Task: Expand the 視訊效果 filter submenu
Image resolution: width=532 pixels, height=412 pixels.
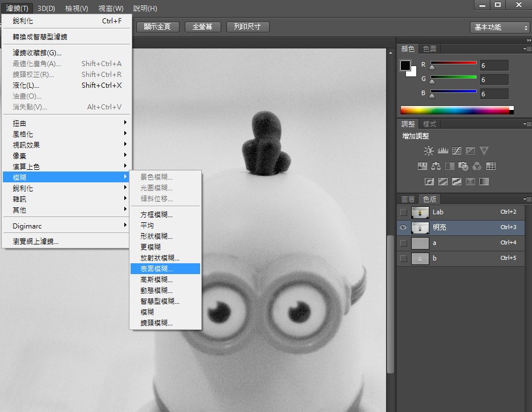Action: click(67, 145)
